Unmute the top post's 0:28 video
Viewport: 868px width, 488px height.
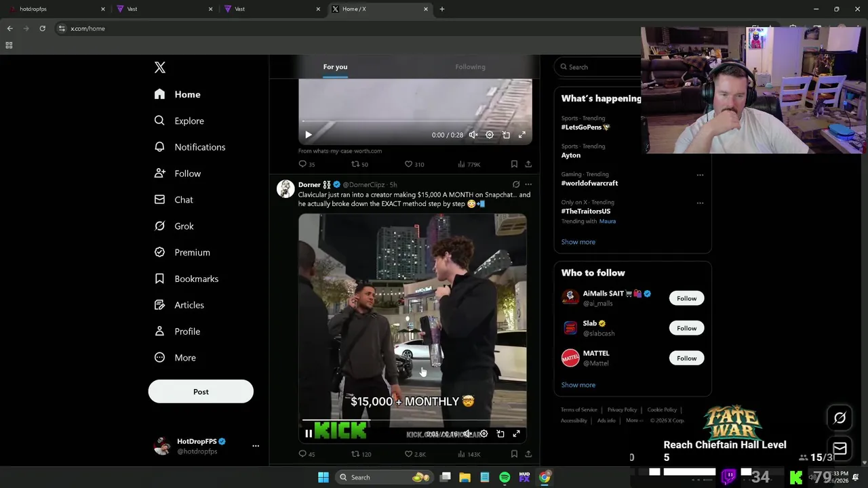coord(473,135)
